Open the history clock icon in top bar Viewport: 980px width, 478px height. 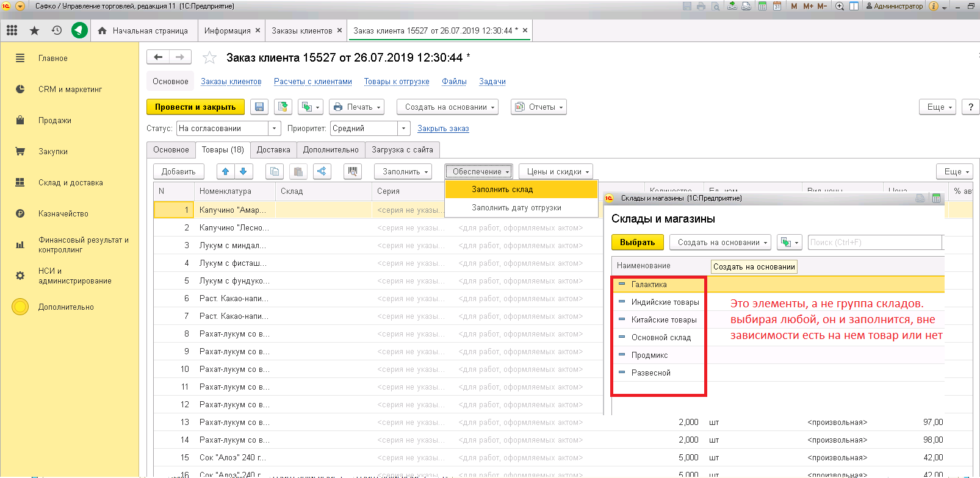point(57,30)
